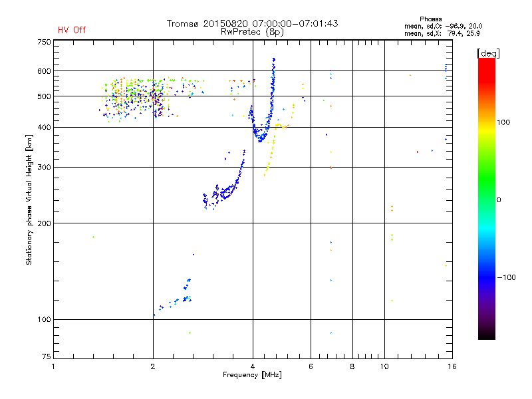Click the red 'HV Off' label
Image resolution: width=532 pixels, height=399 pixels.
[x=72, y=30]
